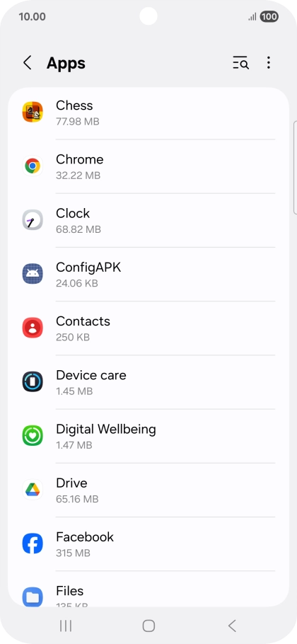Open the filter and search apps icon

[241, 63]
